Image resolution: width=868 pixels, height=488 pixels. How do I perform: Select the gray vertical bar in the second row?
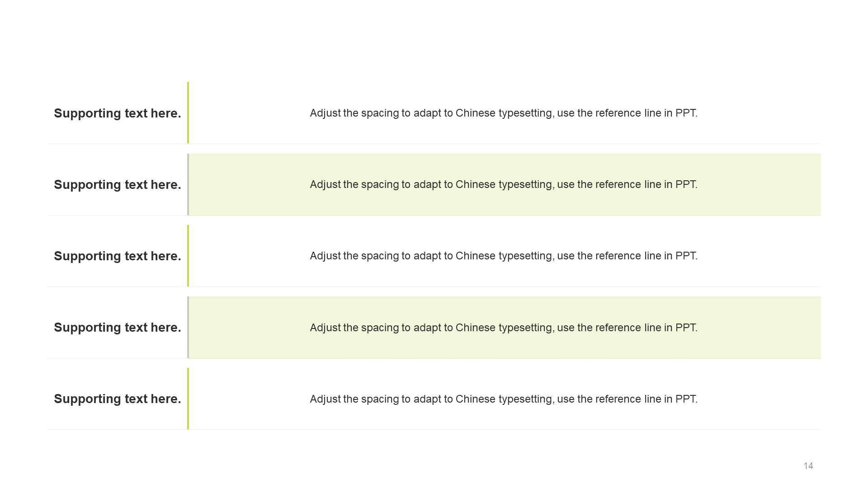tap(188, 184)
